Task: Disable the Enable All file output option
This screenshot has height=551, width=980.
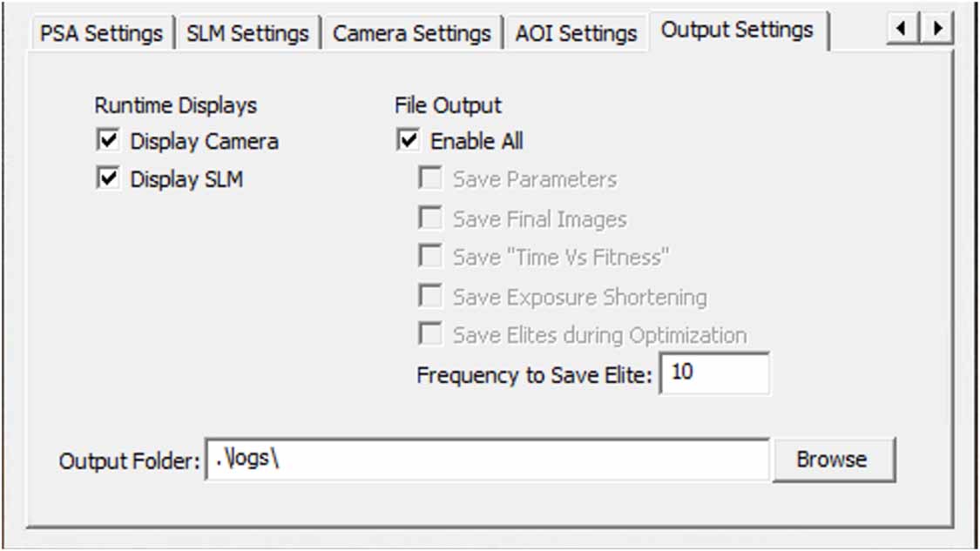Action: click(408, 141)
